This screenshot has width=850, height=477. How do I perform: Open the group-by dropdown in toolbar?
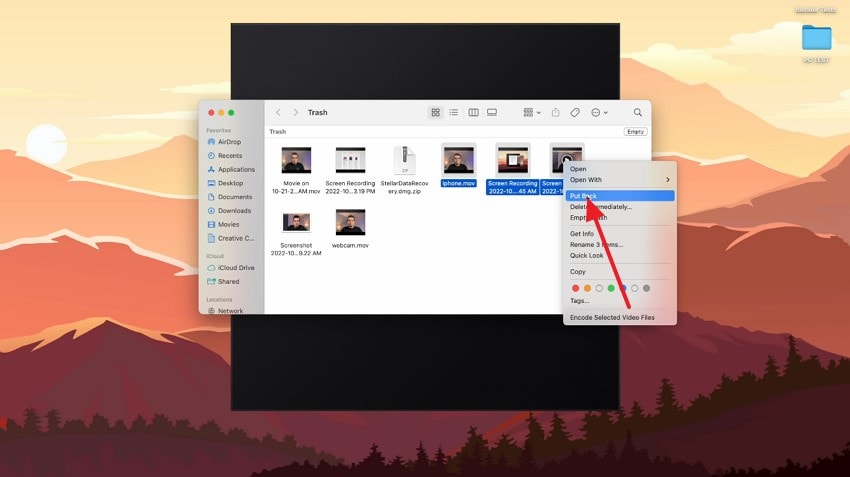coord(532,112)
